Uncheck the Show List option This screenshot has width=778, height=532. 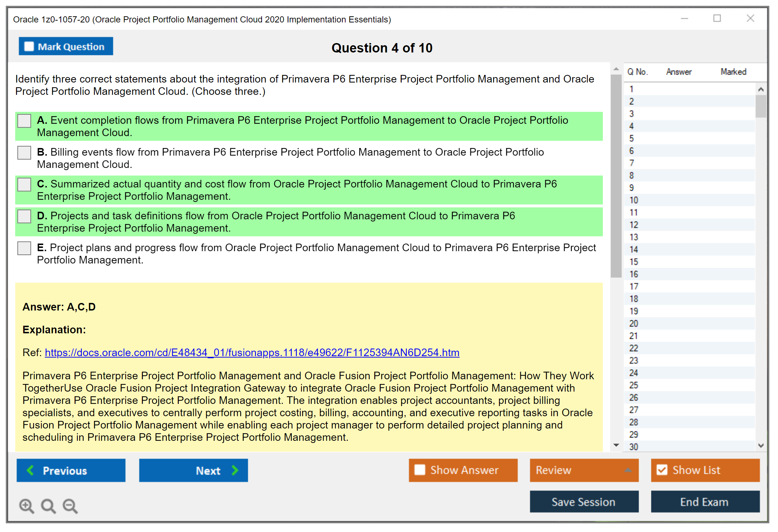coord(662,470)
